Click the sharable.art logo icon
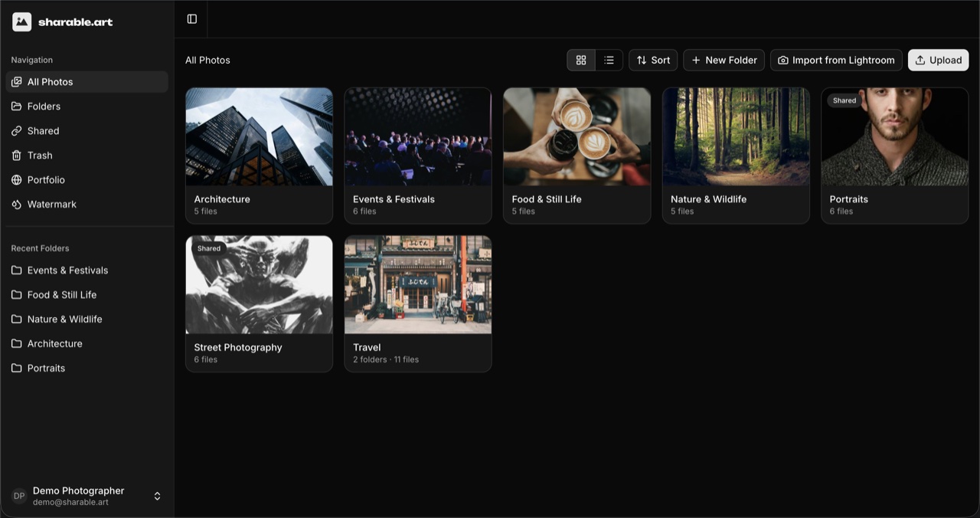 pos(22,22)
